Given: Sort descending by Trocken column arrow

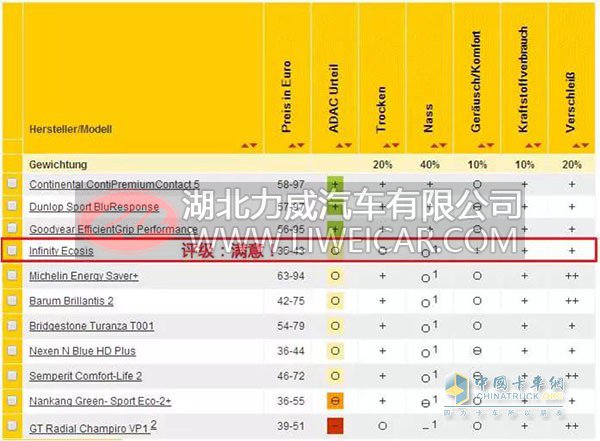Looking at the screenshot, I should coord(395,145).
